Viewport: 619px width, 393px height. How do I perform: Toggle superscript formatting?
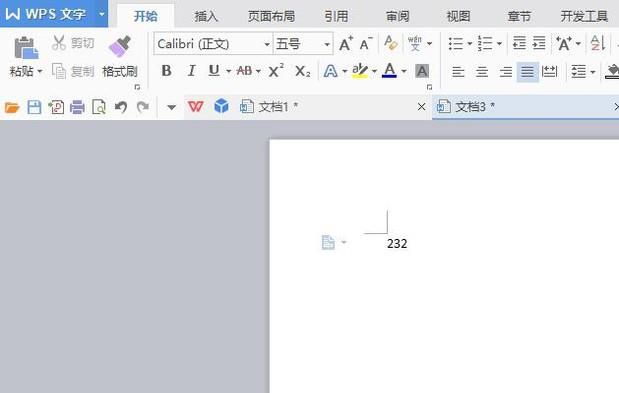click(276, 70)
